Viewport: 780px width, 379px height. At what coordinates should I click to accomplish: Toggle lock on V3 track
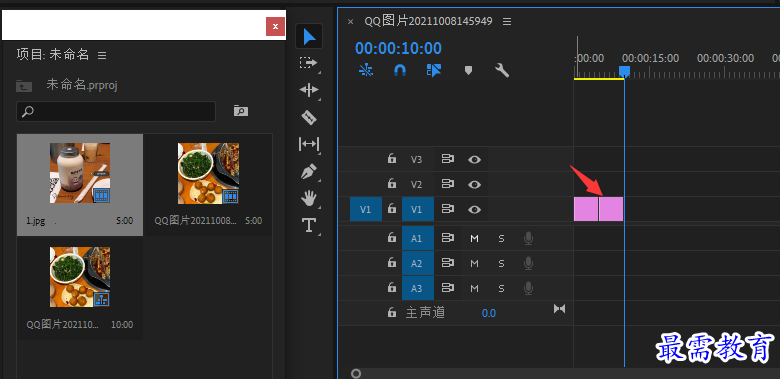392,159
